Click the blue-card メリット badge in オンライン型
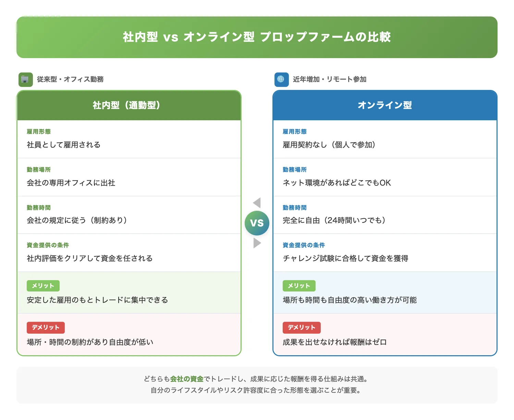 click(x=299, y=286)
